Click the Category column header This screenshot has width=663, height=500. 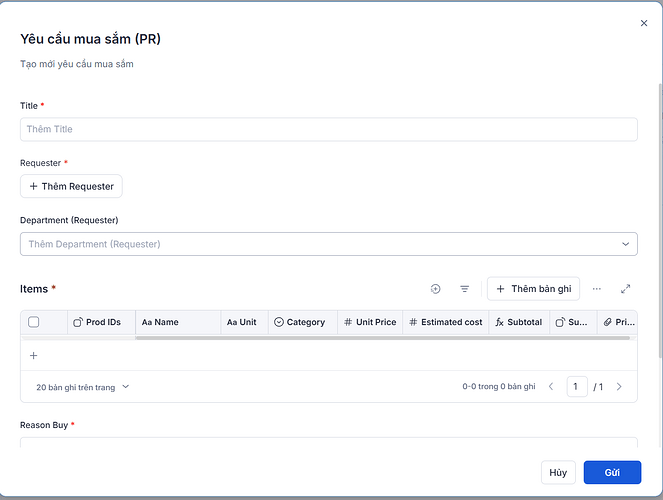[x=303, y=322]
